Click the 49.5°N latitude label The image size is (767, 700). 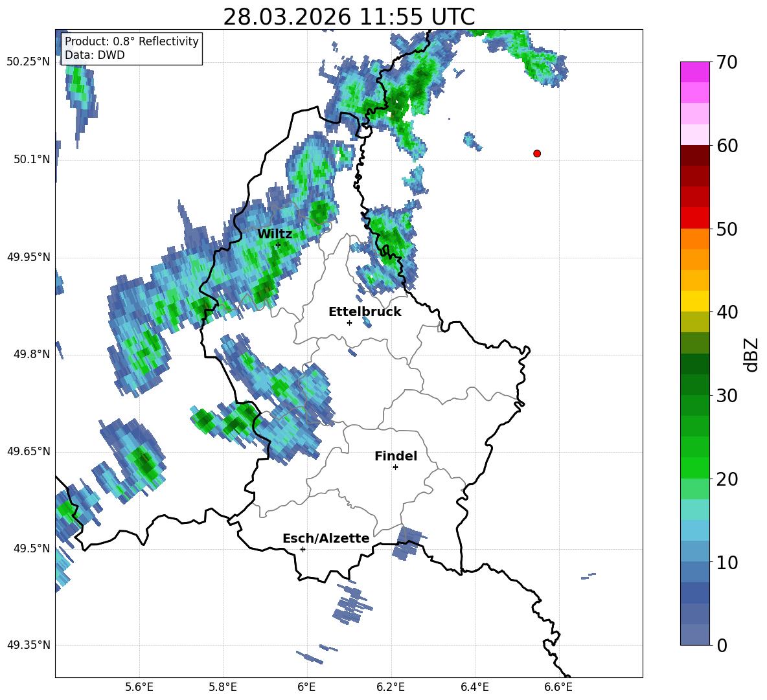(32, 548)
